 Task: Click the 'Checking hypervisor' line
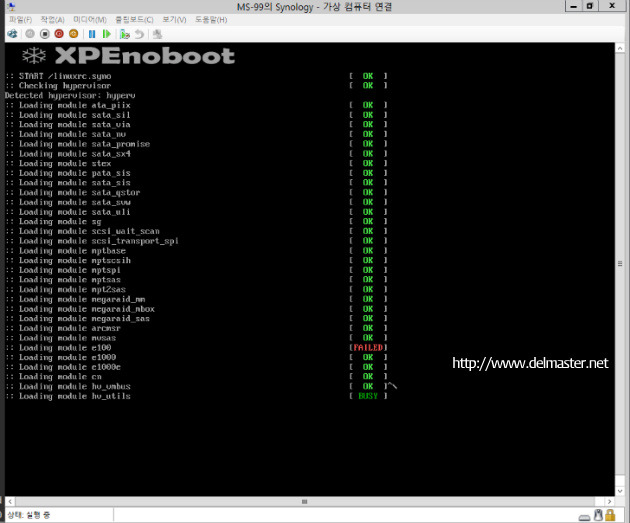tap(58, 86)
